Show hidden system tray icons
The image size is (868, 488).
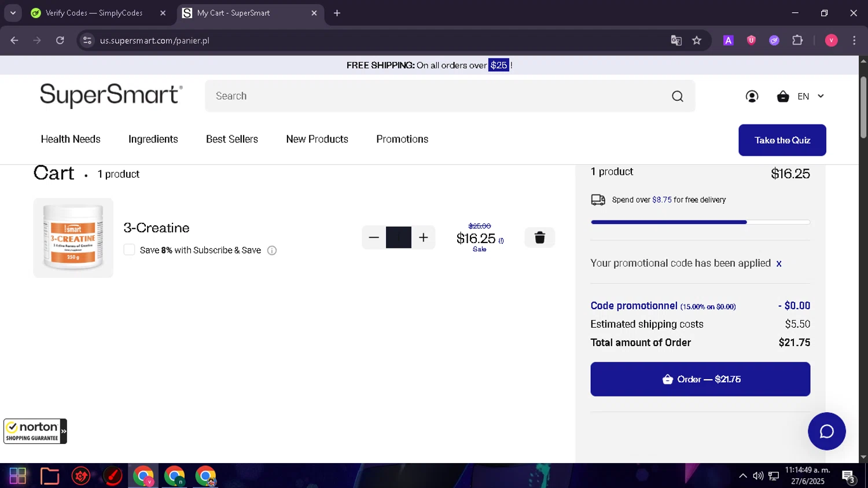[x=742, y=476]
